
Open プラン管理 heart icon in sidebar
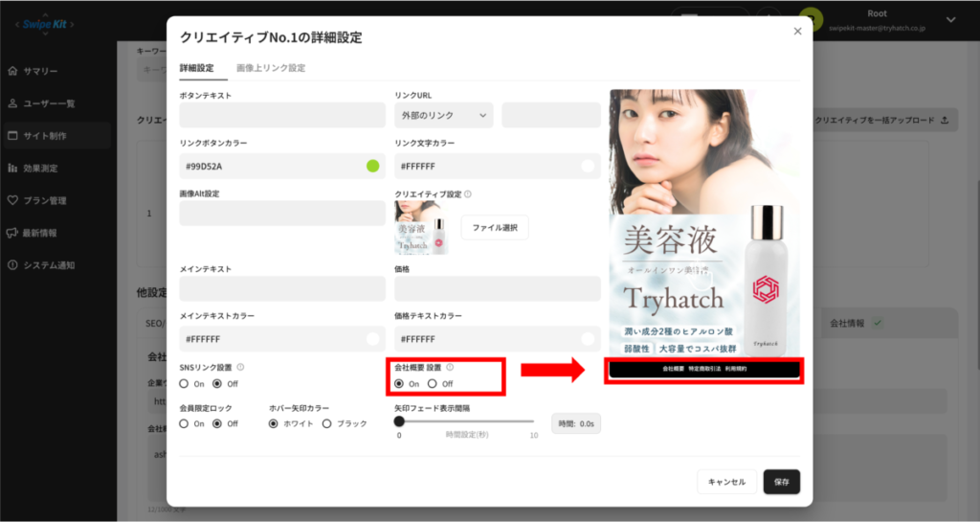pyautogui.click(x=12, y=201)
